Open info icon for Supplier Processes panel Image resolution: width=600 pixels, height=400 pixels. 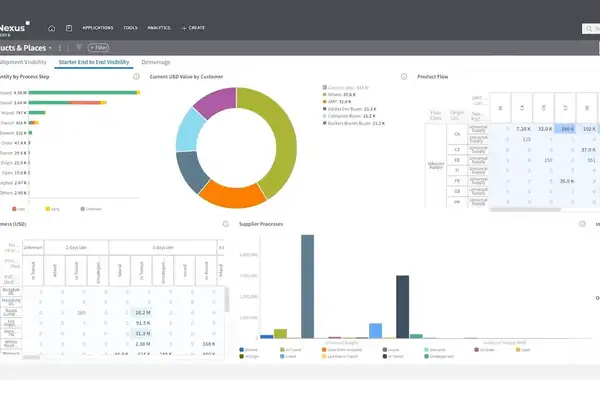[582, 224]
